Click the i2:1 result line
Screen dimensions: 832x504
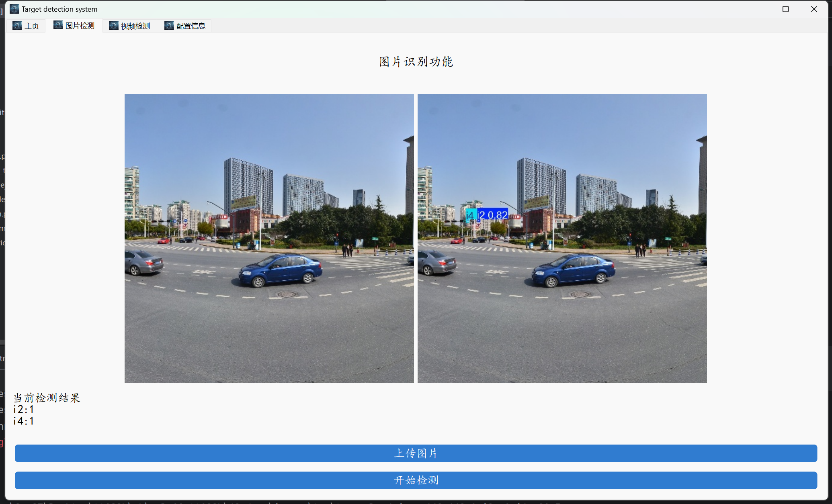tap(24, 410)
